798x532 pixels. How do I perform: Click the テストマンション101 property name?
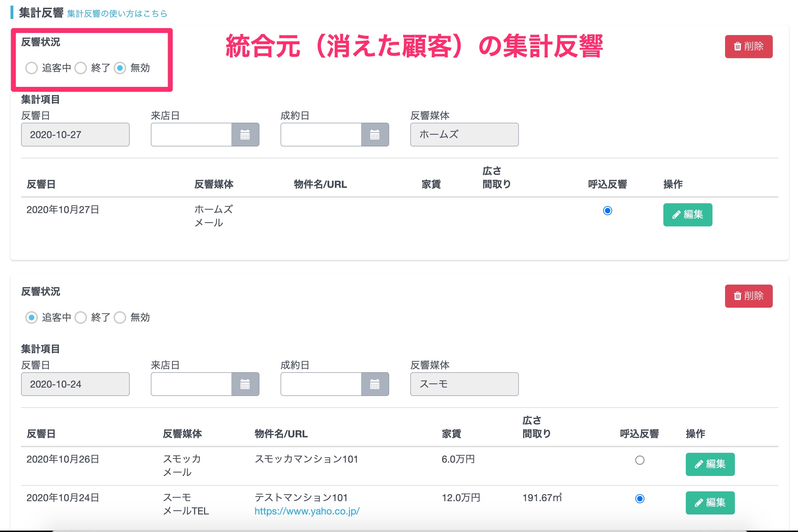click(301, 498)
